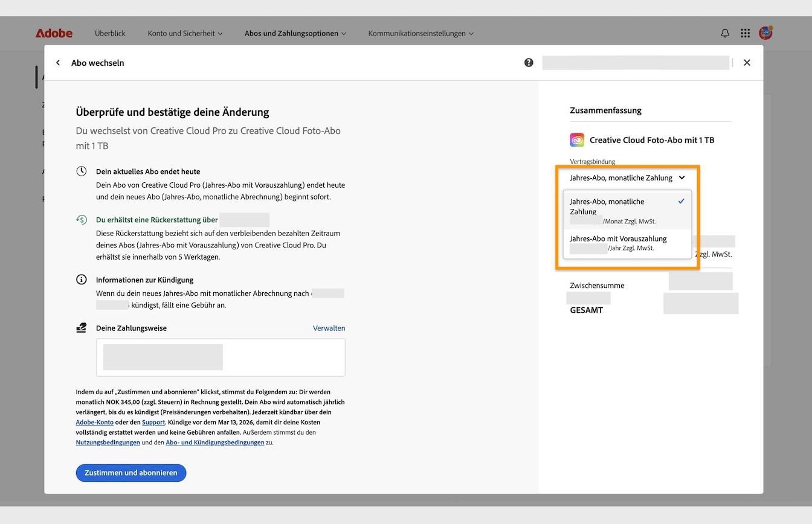The height and width of the screenshot is (524, 812).
Task: Click the clock icon beside Abo-Ende notice
Action: pos(81,171)
